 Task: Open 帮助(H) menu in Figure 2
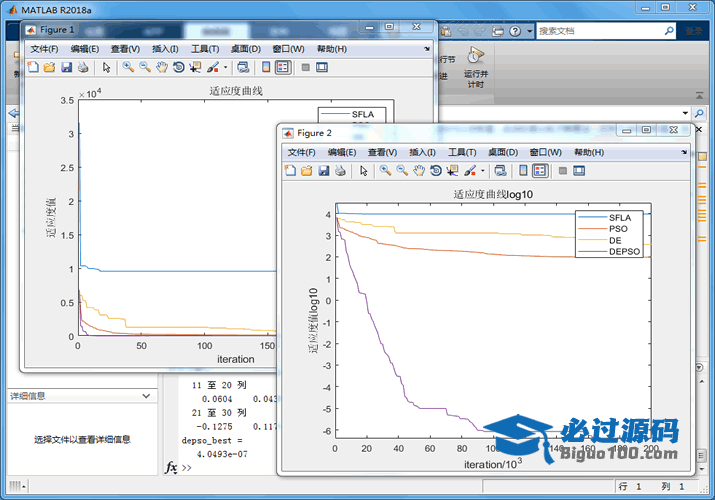click(589, 152)
